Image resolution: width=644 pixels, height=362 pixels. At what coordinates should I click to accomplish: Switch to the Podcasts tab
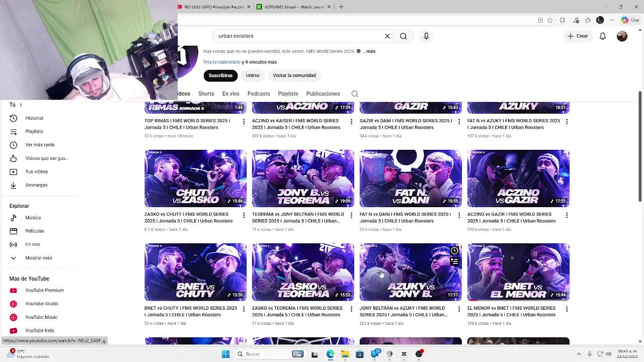pos(259,94)
